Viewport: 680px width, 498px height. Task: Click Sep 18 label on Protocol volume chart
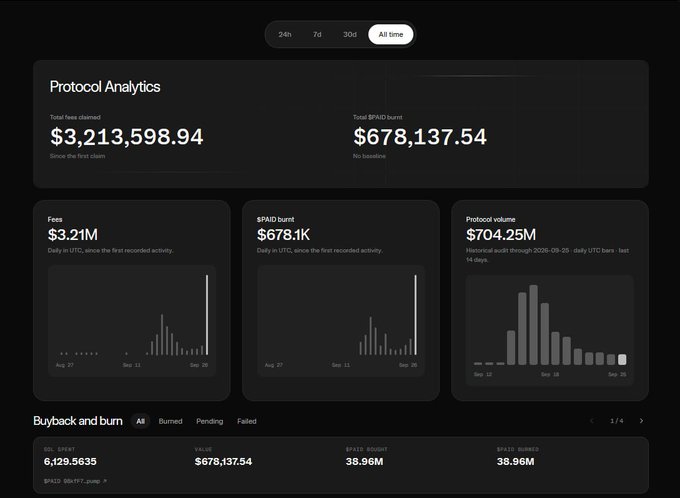pos(550,374)
